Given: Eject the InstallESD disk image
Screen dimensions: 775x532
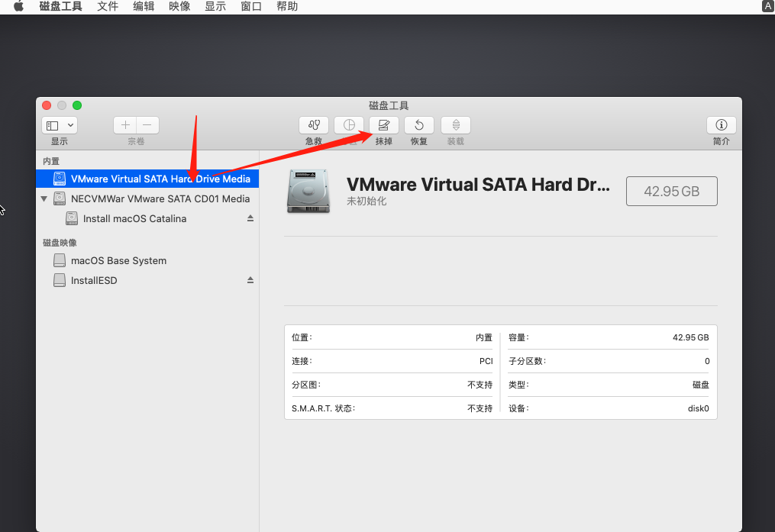Looking at the screenshot, I should pos(250,280).
